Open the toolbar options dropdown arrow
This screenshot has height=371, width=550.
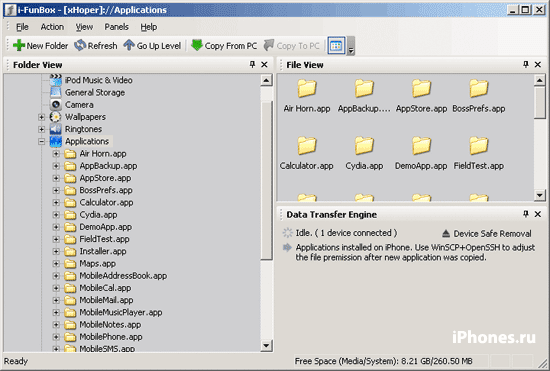[x=350, y=46]
